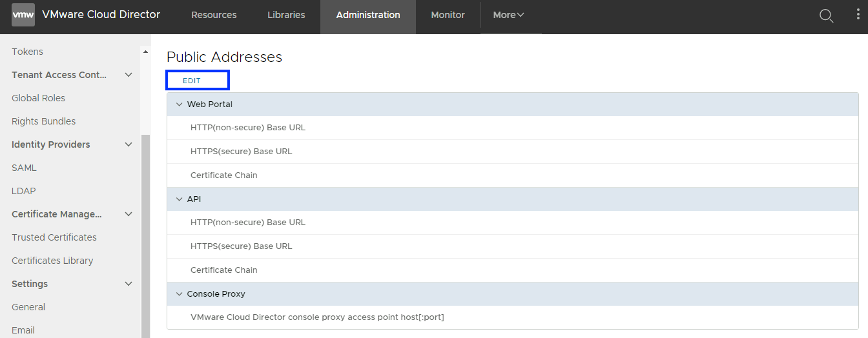868x338 pixels.
Task: Collapse the Console Proxy section
Action: [x=180, y=294]
